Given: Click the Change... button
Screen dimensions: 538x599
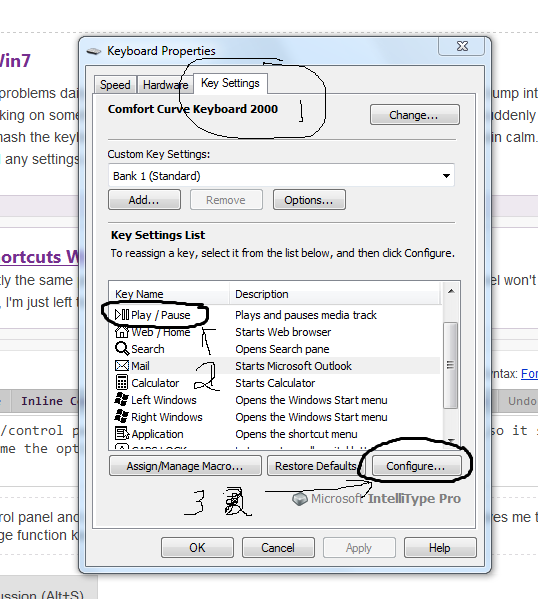Looking at the screenshot, I should tap(415, 115).
